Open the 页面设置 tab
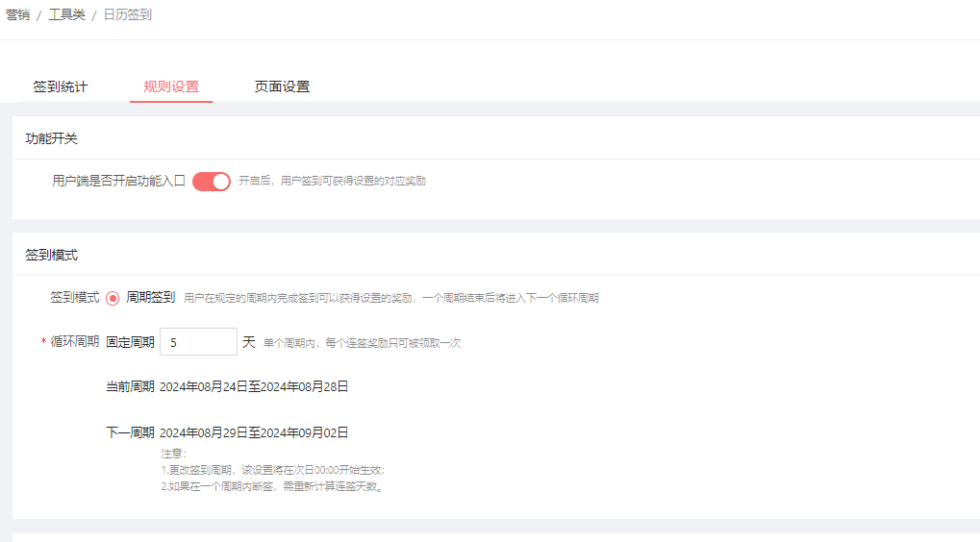This screenshot has height=542, width=980. (x=282, y=86)
